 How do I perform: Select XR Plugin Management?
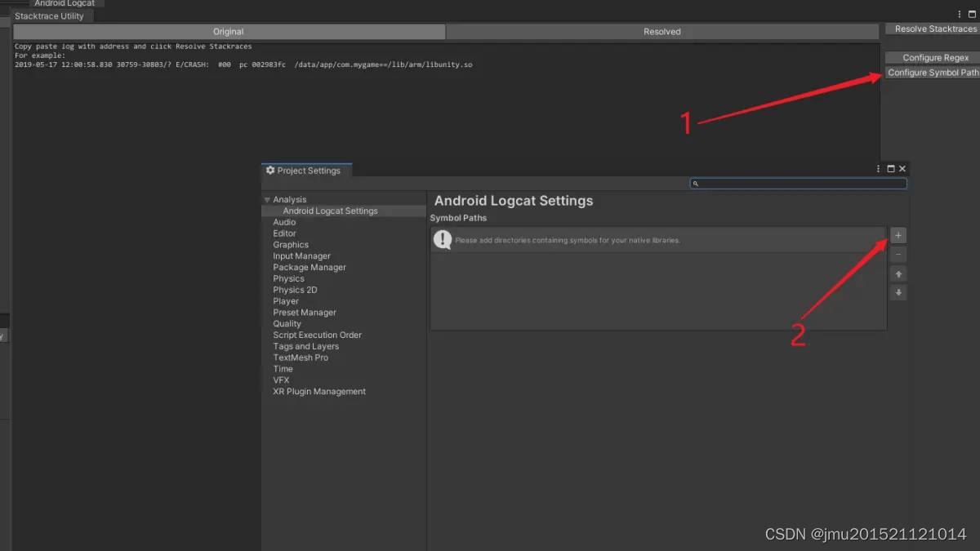click(x=318, y=391)
